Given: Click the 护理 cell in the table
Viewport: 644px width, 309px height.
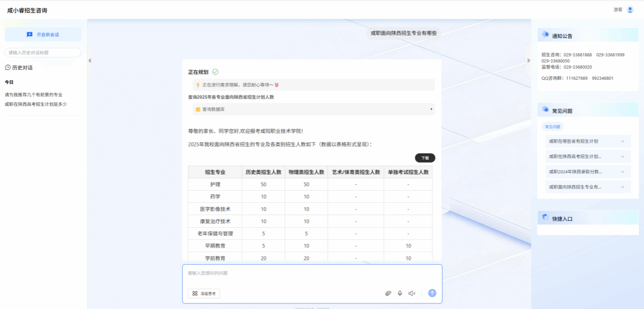Looking at the screenshot, I should [215, 184].
